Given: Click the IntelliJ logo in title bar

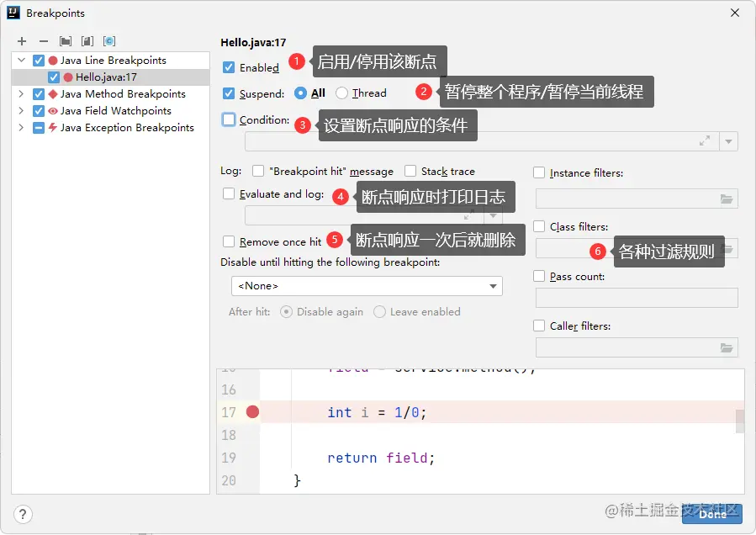Looking at the screenshot, I should click(13, 12).
